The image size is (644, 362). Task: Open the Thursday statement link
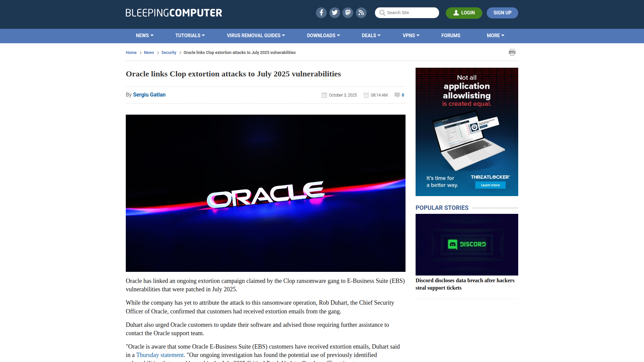coord(160,355)
